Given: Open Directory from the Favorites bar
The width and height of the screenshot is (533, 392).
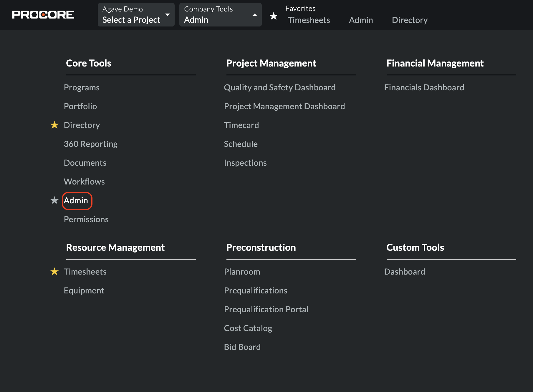Looking at the screenshot, I should pos(410,20).
